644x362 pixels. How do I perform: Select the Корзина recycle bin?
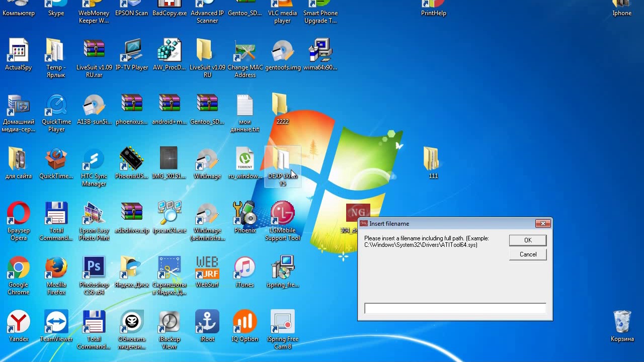click(622, 326)
